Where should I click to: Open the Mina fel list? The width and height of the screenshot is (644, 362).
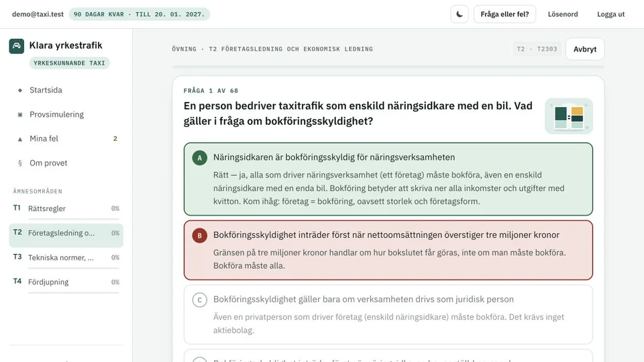66,139
